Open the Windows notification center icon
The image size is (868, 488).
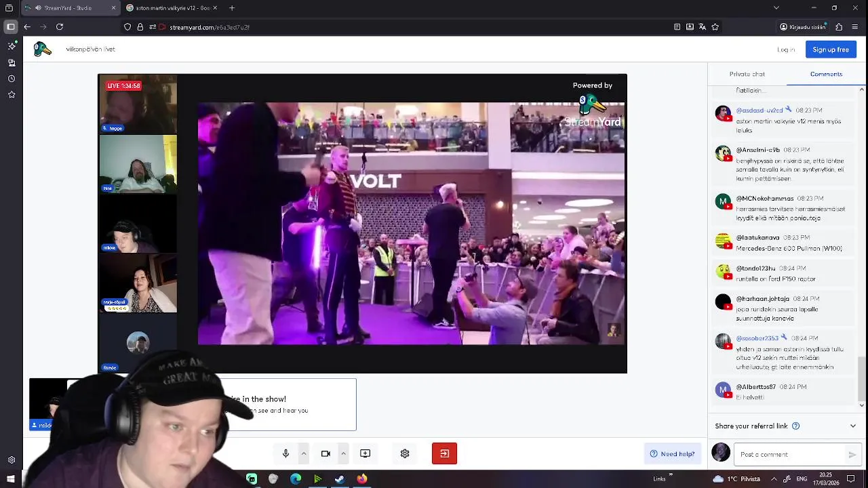(851, 479)
